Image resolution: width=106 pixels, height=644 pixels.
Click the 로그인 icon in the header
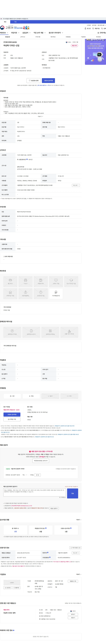click(x=85, y=28)
